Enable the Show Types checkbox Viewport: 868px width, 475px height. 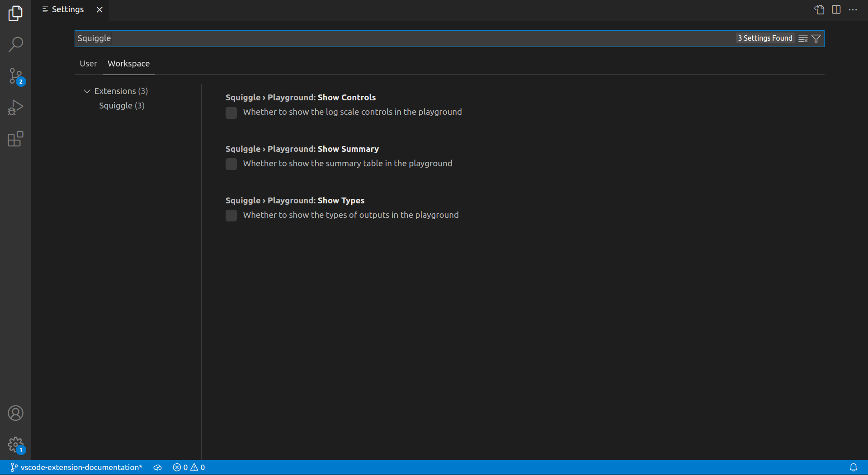tap(231, 216)
